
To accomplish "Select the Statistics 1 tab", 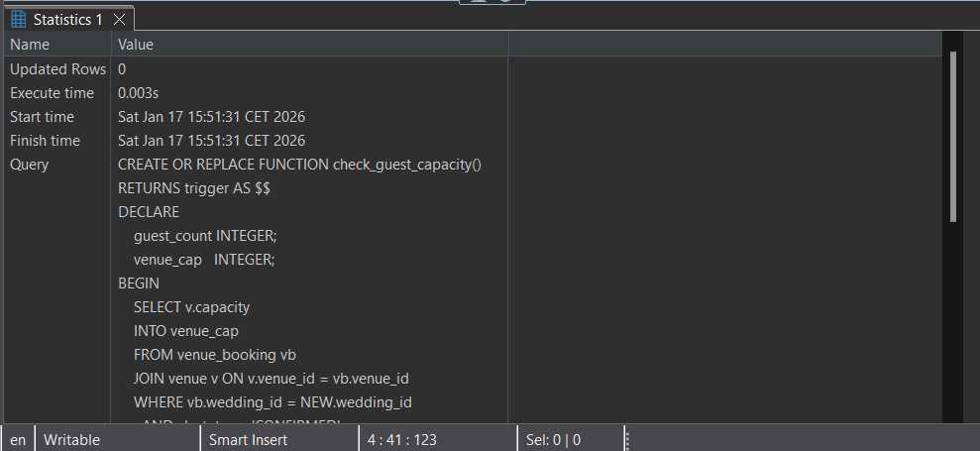I will pos(67,20).
